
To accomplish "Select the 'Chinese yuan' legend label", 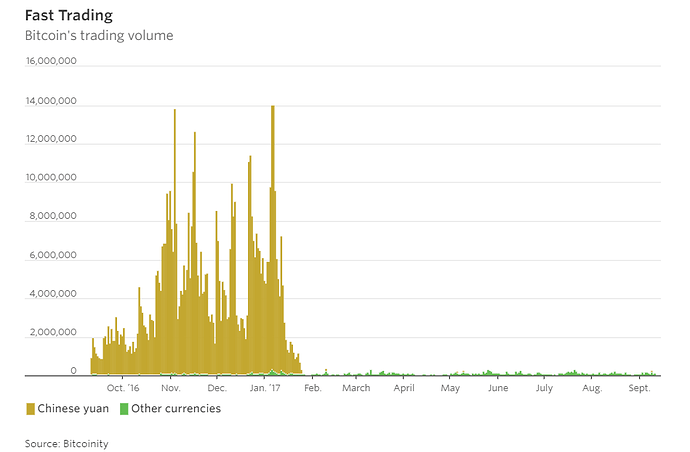I will tap(73, 409).
